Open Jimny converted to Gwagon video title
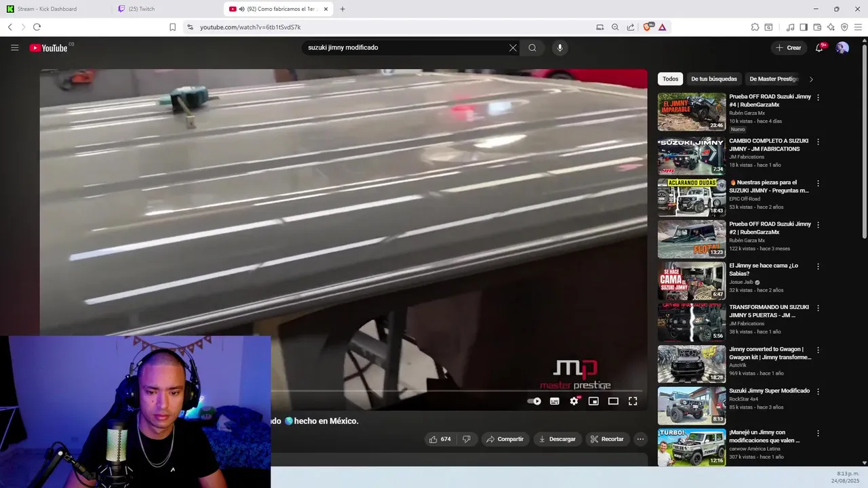 (x=770, y=353)
